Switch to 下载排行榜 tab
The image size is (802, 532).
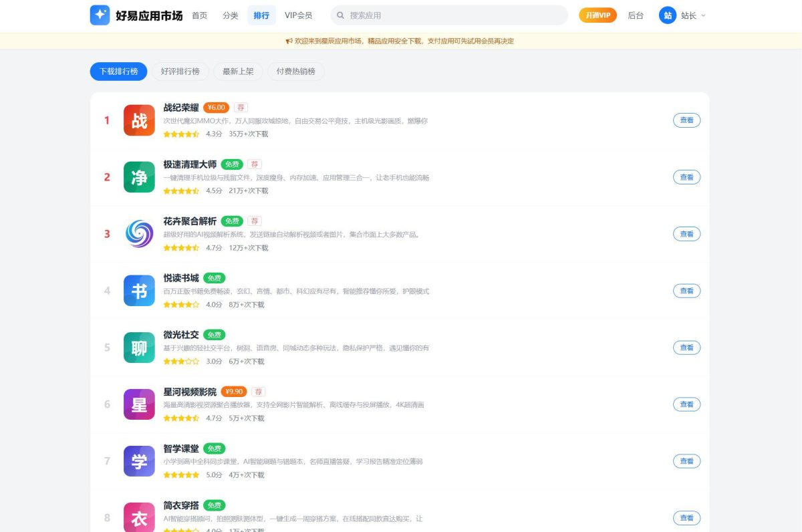point(119,72)
